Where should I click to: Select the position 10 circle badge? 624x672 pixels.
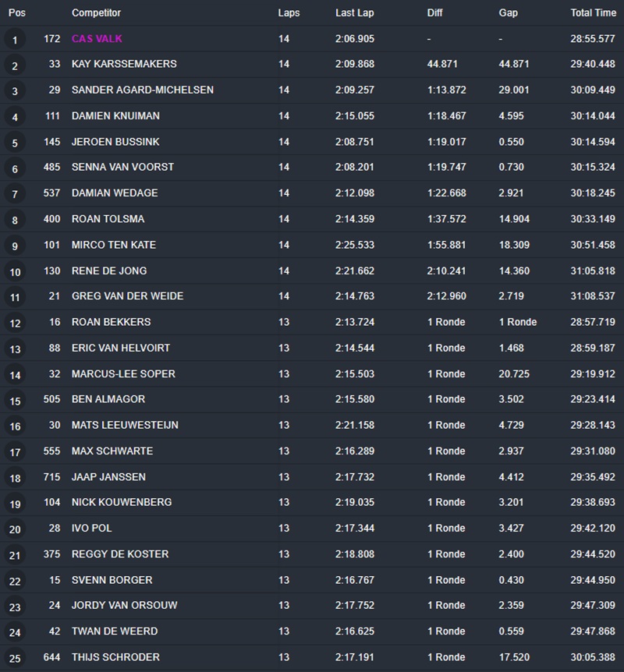(16, 272)
